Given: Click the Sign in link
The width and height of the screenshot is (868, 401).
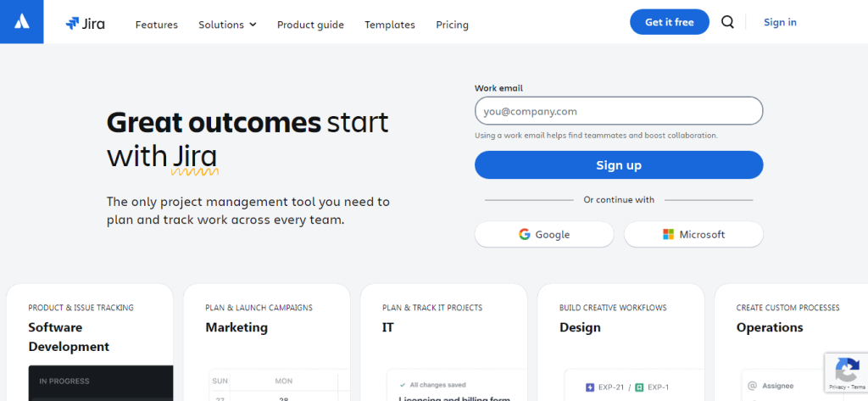Looking at the screenshot, I should coord(780,22).
